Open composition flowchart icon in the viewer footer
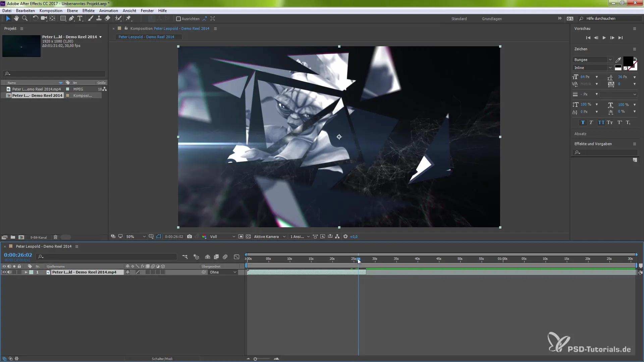Image resolution: width=644 pixels, height=362 pixels. pyautogui.click(x=337, y=237)
